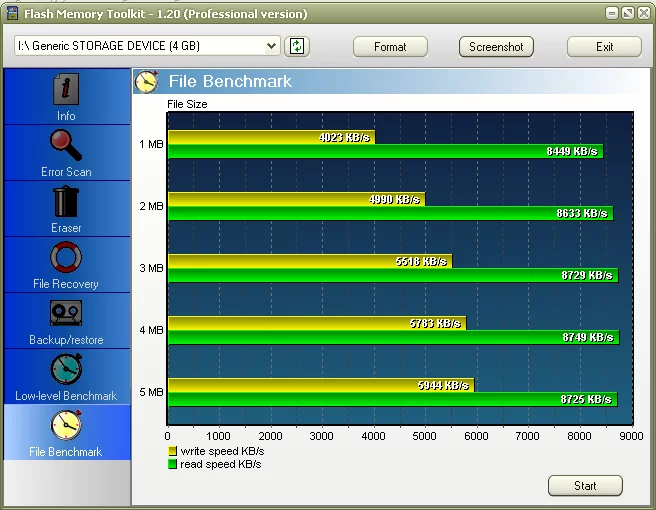This screenshot has width=656, height=510.
Task: Click the 1 MB file size label
Action: click(151, 144)
